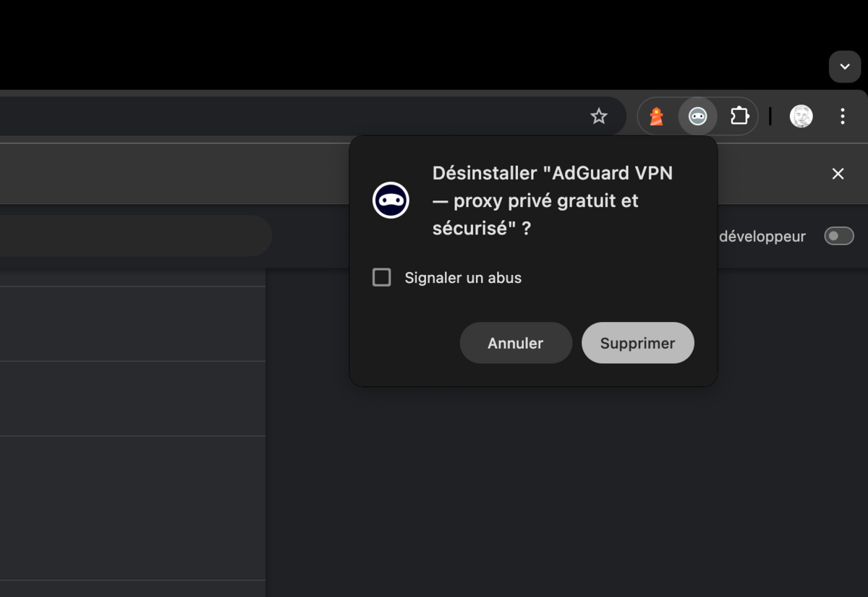This screenshot has height=597, width=868.
Task: Open the Chrome profile avatar
Action: tap(801, 116)
